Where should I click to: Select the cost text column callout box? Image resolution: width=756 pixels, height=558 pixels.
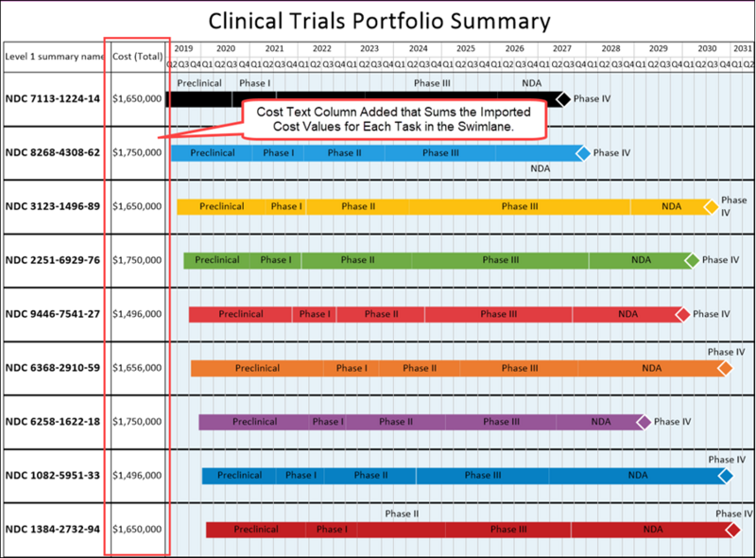click(393, 120)
